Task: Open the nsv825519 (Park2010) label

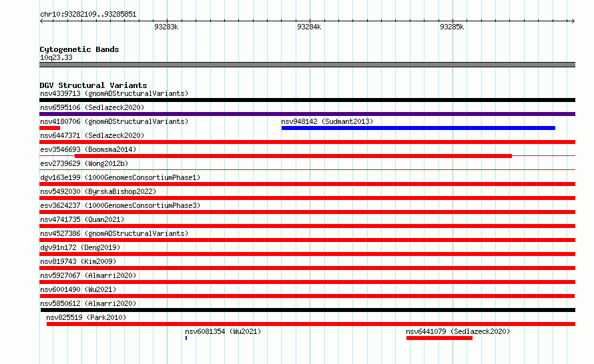Action: point(86,317)
